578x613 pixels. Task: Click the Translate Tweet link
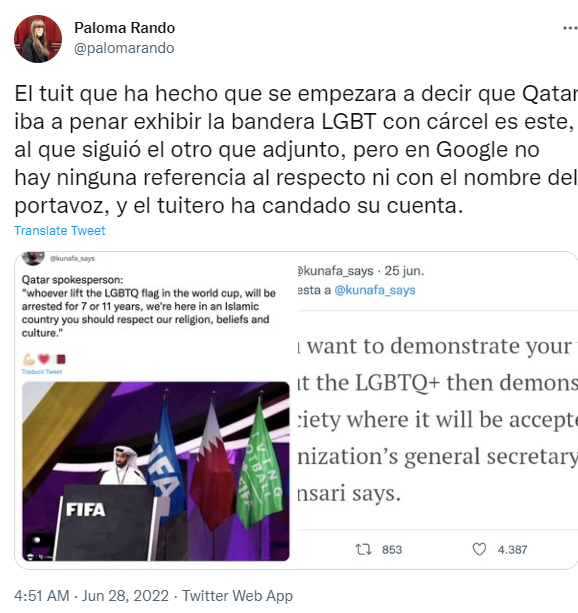click(x=60, y=231)
